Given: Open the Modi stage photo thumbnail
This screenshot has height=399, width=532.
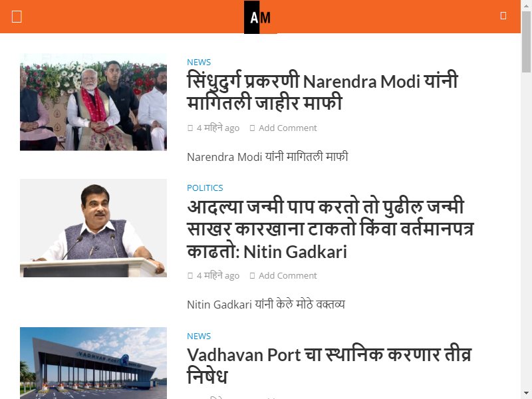Looking at the screenshot, I should [x=93, y=102].
